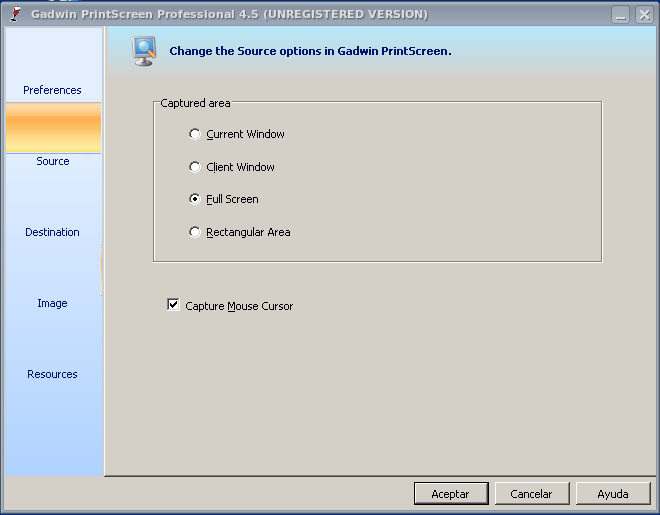
Task: Click the Cancelar button
Action: click(x=532, y=494)
